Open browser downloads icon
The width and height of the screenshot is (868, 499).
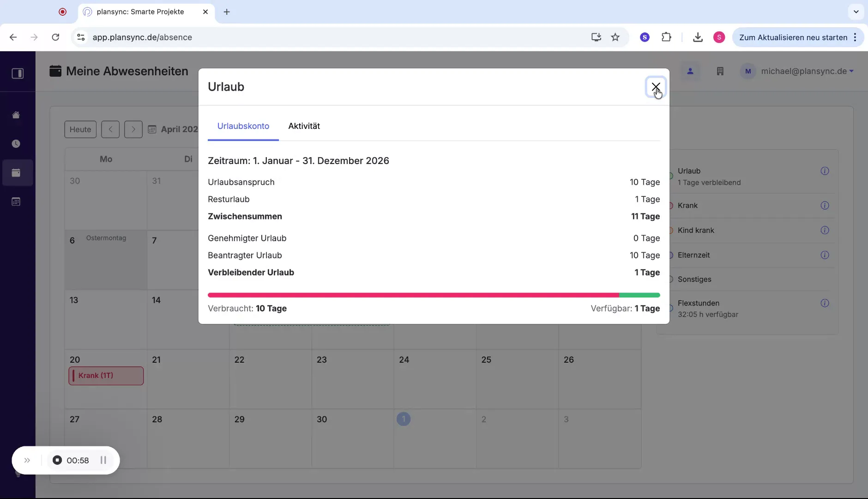point(698,37)
